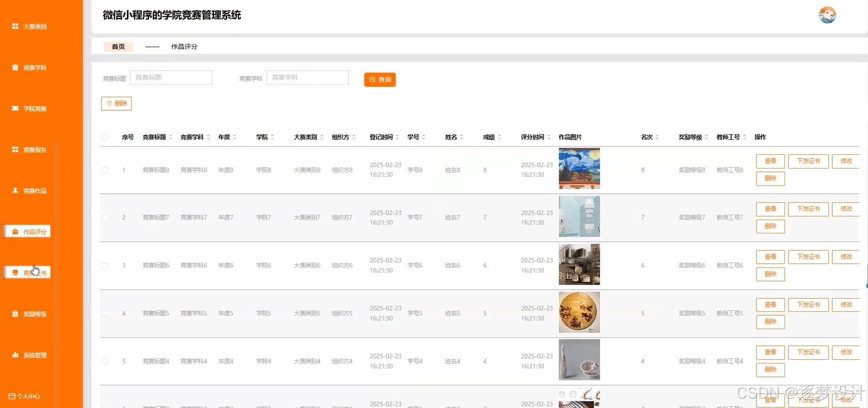Sort by 成绩 column arrows
Viewport: 868px width, 408px height.
pyautogui.click(x=499, y=137)
